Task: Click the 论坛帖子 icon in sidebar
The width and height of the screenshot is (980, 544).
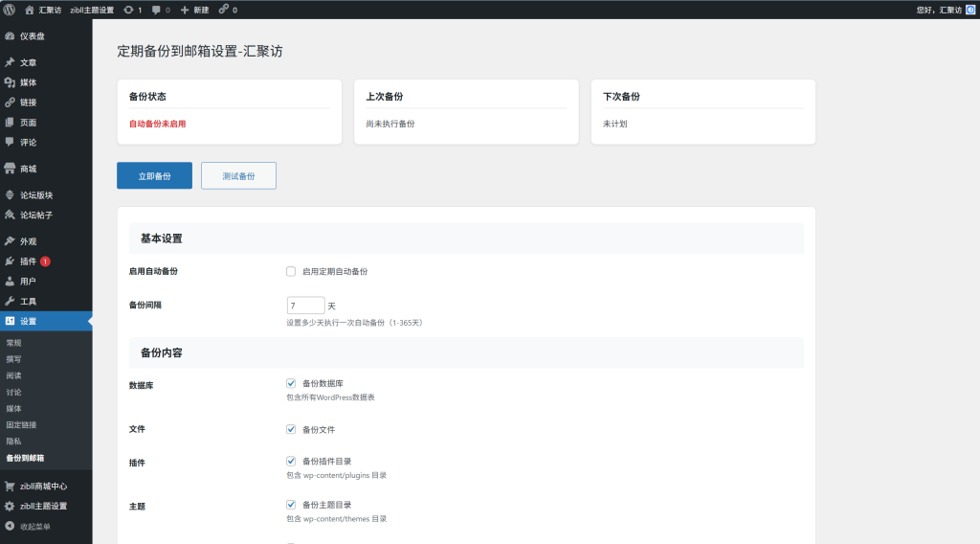Action: [10, 215]
